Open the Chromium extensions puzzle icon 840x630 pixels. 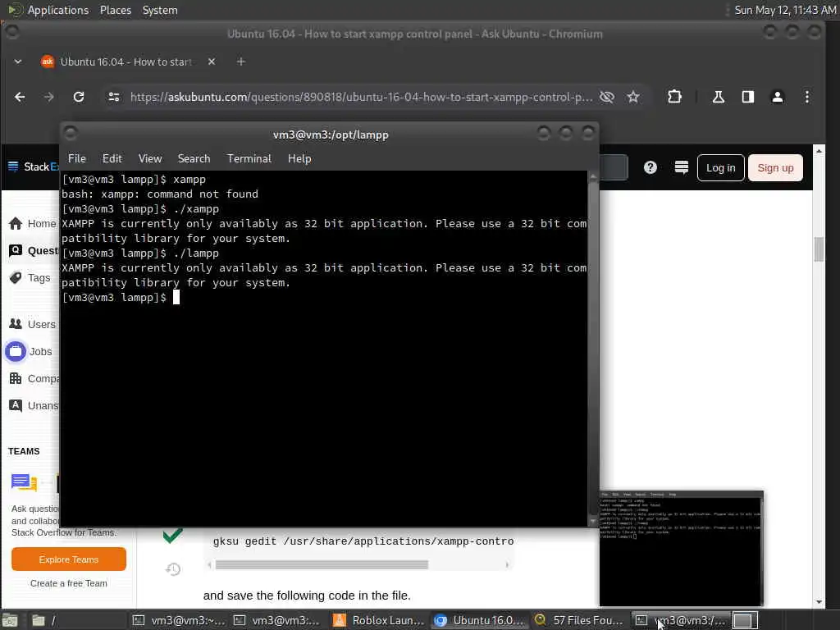[x=674, y=97]
